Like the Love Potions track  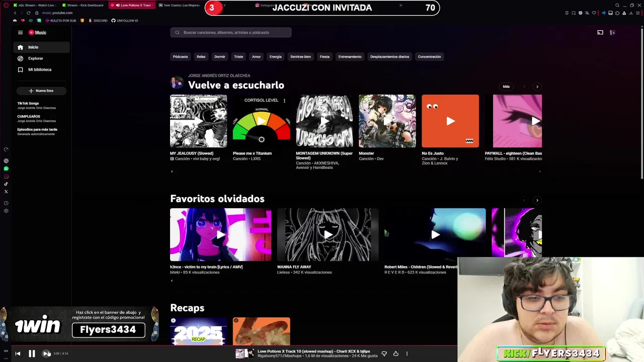tap(396, 353)
